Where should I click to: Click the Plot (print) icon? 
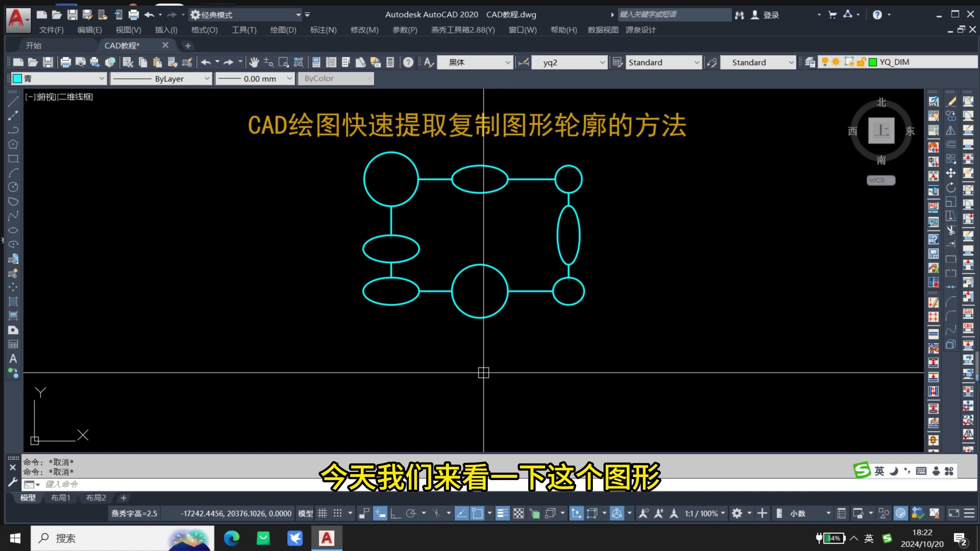point(66,62)
